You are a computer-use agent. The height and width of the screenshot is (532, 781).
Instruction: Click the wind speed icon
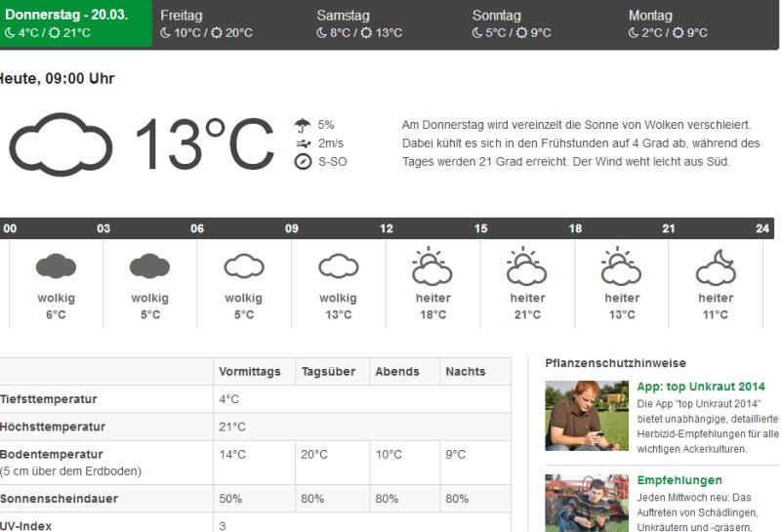pos(303,143)
